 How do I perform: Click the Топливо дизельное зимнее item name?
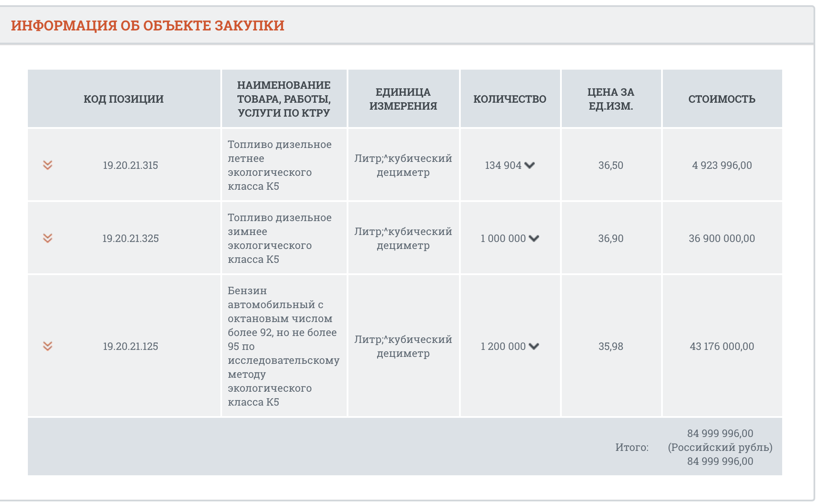[280, 238]
